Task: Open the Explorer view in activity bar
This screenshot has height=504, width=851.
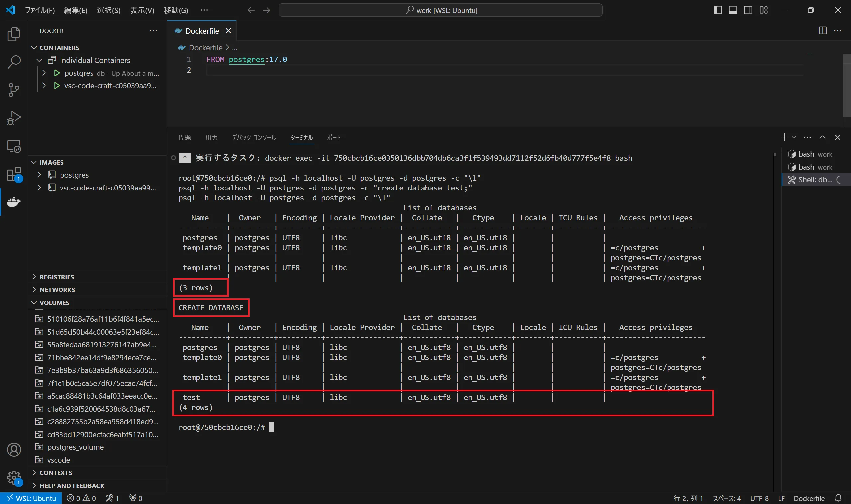Action: pos(14,34)
